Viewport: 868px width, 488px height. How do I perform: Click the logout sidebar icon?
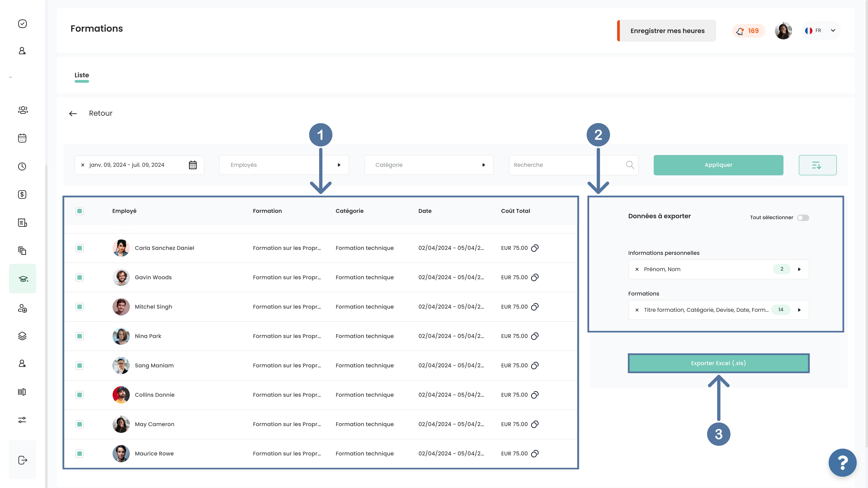click(23, 460)
